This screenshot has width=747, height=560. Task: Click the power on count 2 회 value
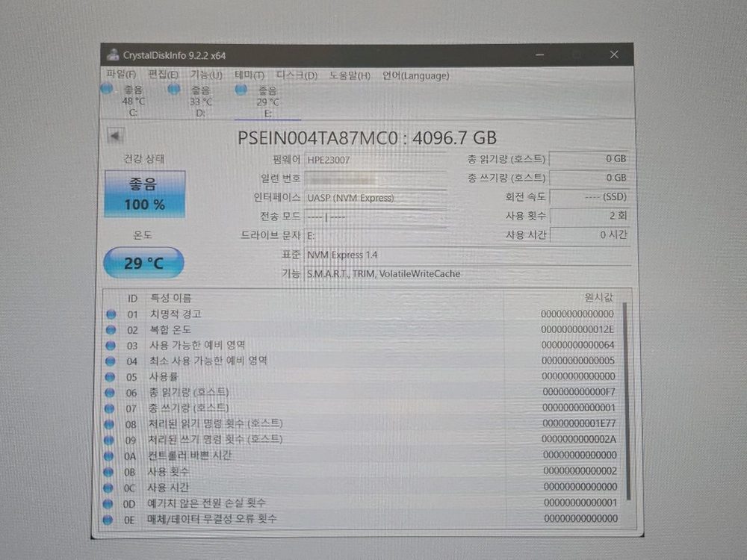(589, 216)
